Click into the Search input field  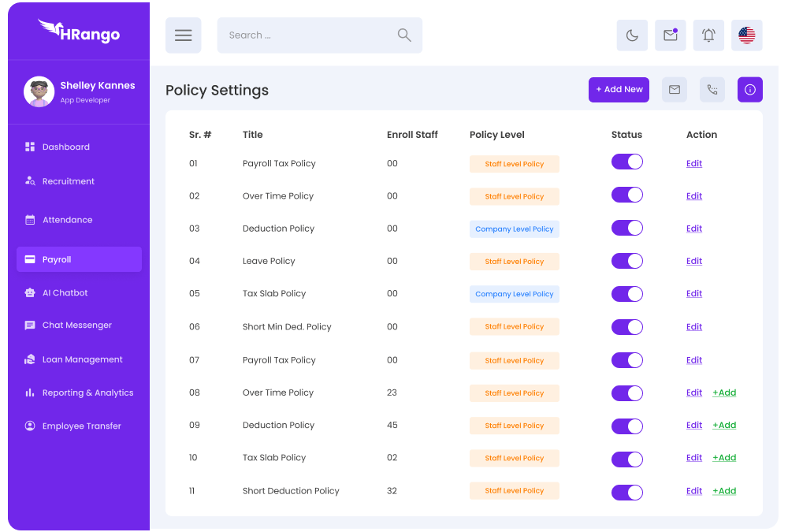[x=307, y=35]
